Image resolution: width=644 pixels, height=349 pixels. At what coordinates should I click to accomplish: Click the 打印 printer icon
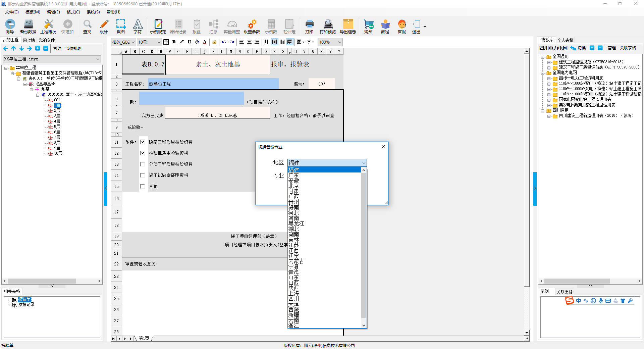(309, 27)
